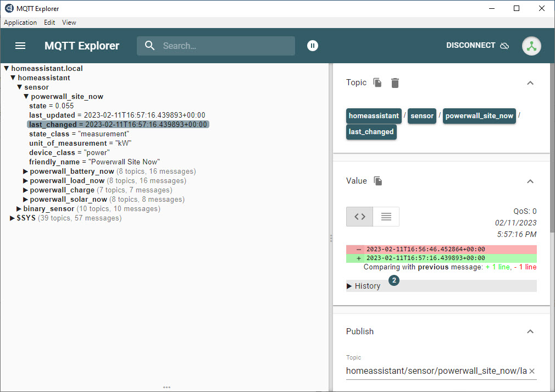The width and height of the screenshot is (555, 392).
Task: Expand the $SYS topic tree
Action: click(13, 218)
